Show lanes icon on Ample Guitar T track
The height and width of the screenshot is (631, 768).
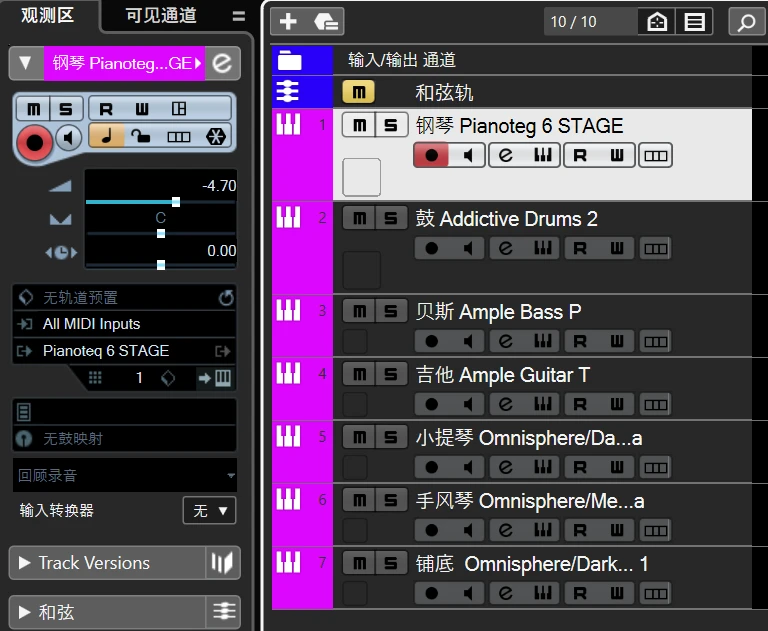[655, 404]
